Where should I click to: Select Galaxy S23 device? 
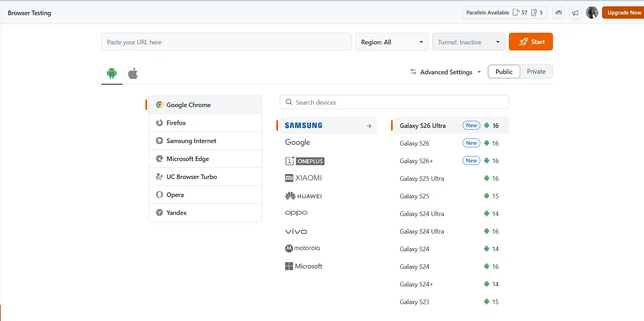click(452, 302)
